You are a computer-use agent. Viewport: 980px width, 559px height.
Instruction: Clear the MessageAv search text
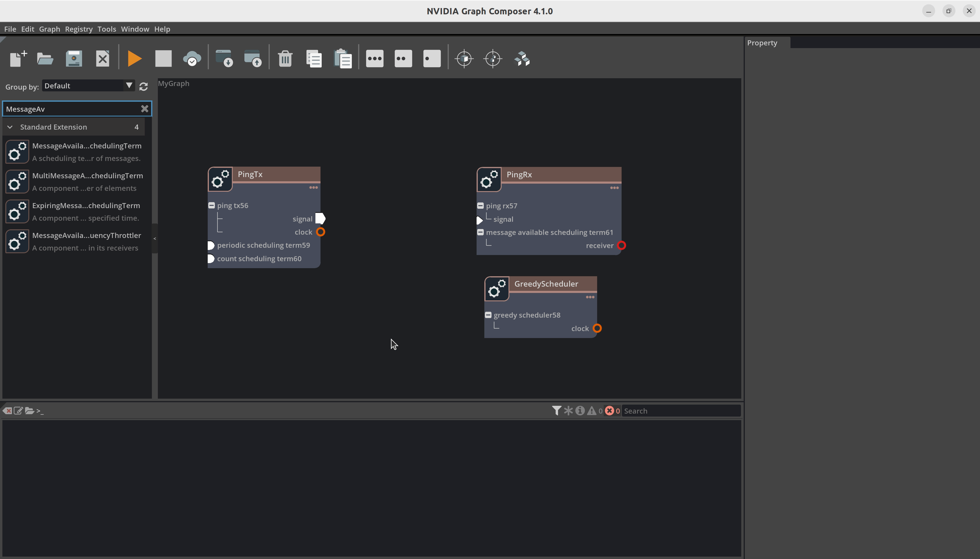[145, 109]
